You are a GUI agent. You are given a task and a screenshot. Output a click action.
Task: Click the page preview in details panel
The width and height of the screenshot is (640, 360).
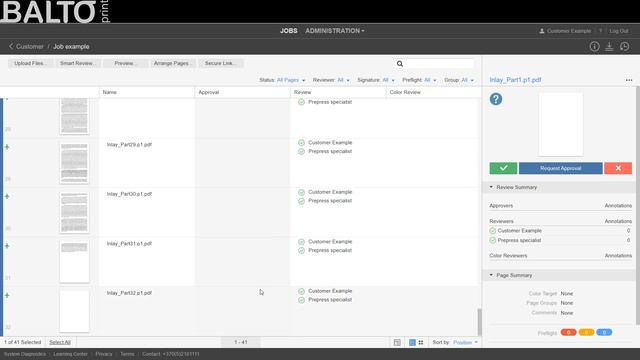(x=560, y=124)
